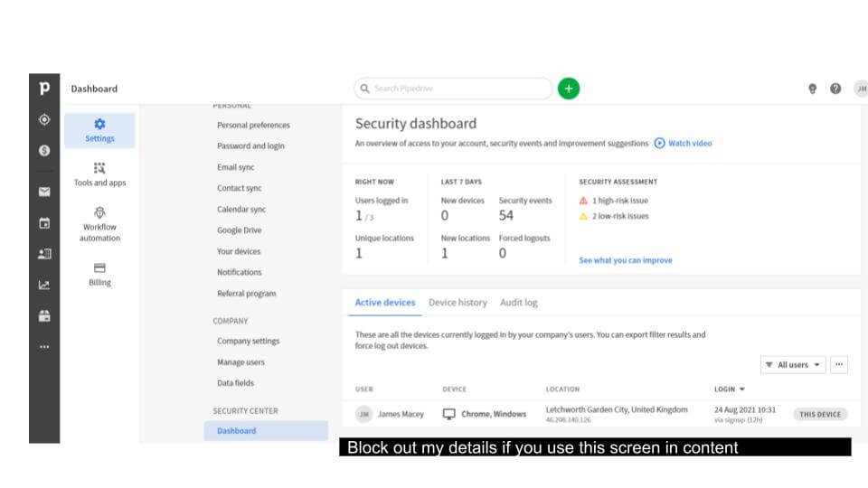The image size is (868, 488).
Task: Open Tools and apps section
Action: [99, 174]
